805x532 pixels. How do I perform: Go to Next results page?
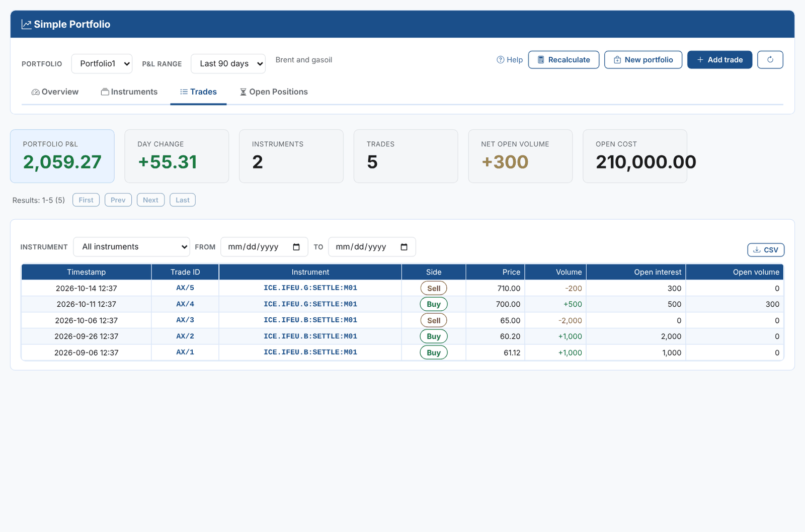pos(150,200)
